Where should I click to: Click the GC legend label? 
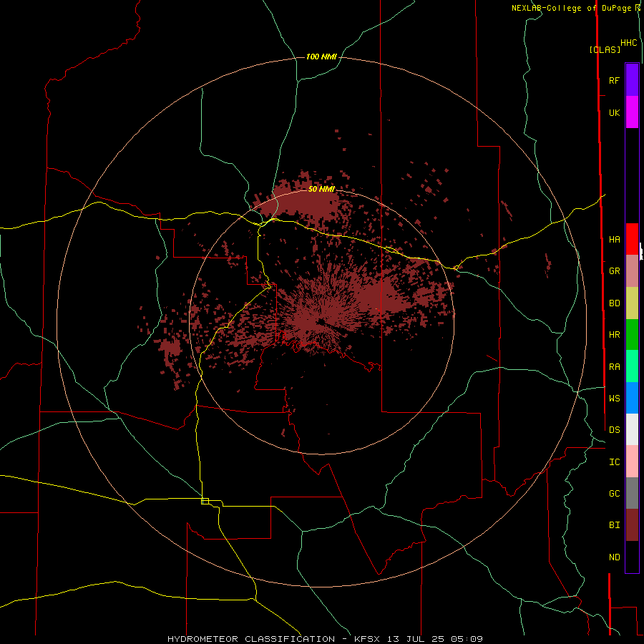coord(614,494)
